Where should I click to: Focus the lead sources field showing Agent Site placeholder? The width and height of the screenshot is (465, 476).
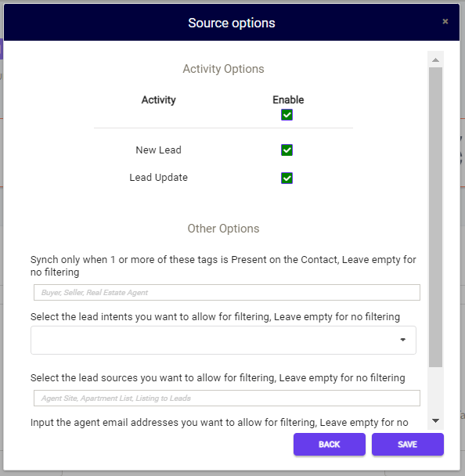227,398
